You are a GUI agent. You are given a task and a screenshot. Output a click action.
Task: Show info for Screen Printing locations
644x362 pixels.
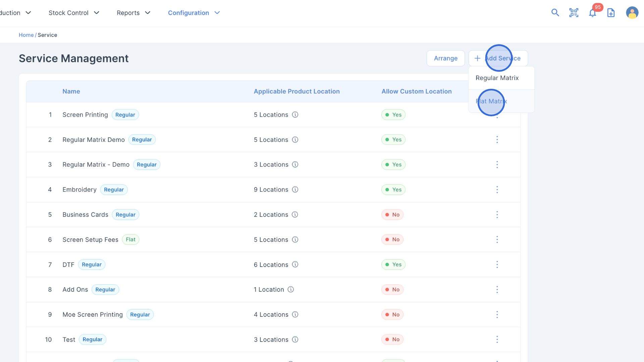tap(295, 115)
